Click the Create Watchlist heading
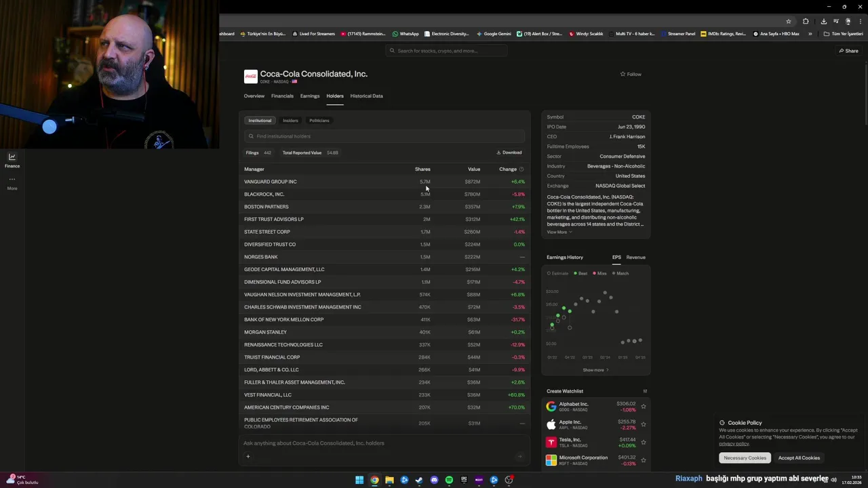 (565, 391)
